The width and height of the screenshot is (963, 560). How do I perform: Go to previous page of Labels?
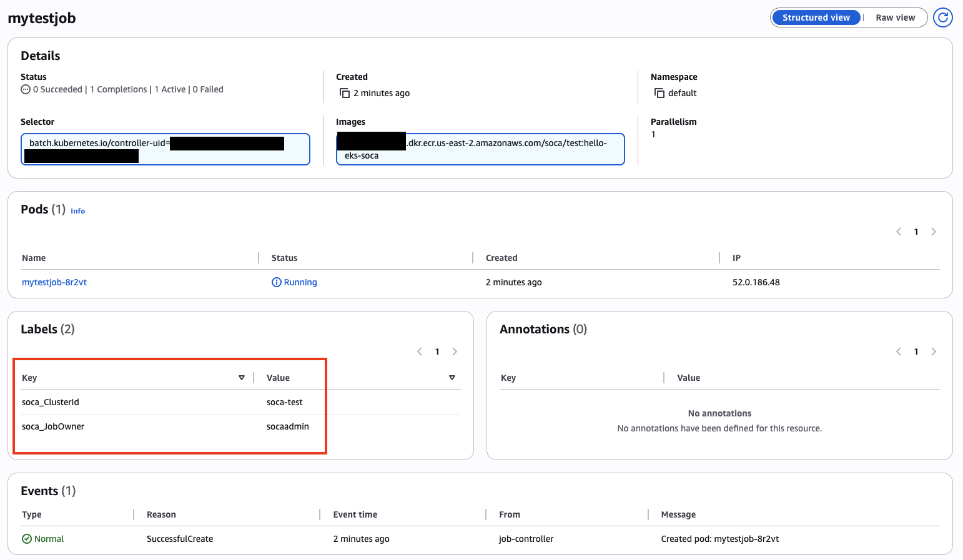[x=420, y=351]
